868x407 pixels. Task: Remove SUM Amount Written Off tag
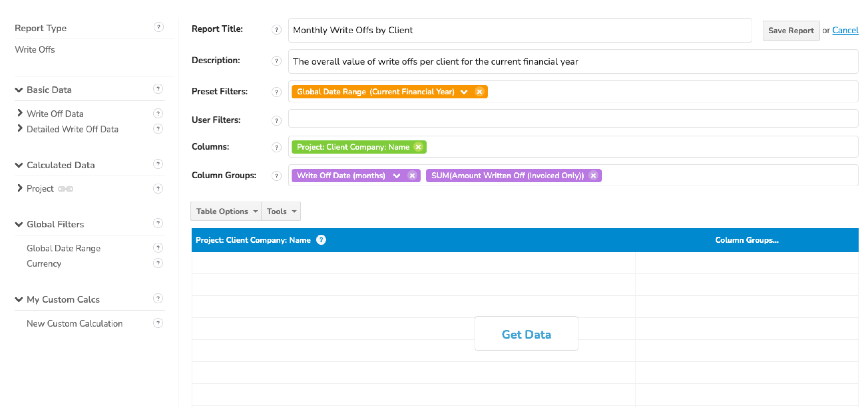(593, 175)
